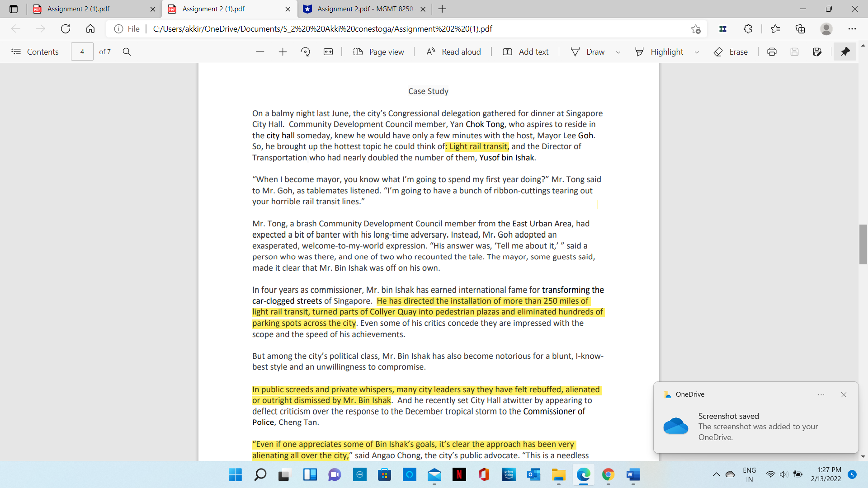Select the Erase tool
Viewport: 868px width, 488px height.
coord(731,52)
